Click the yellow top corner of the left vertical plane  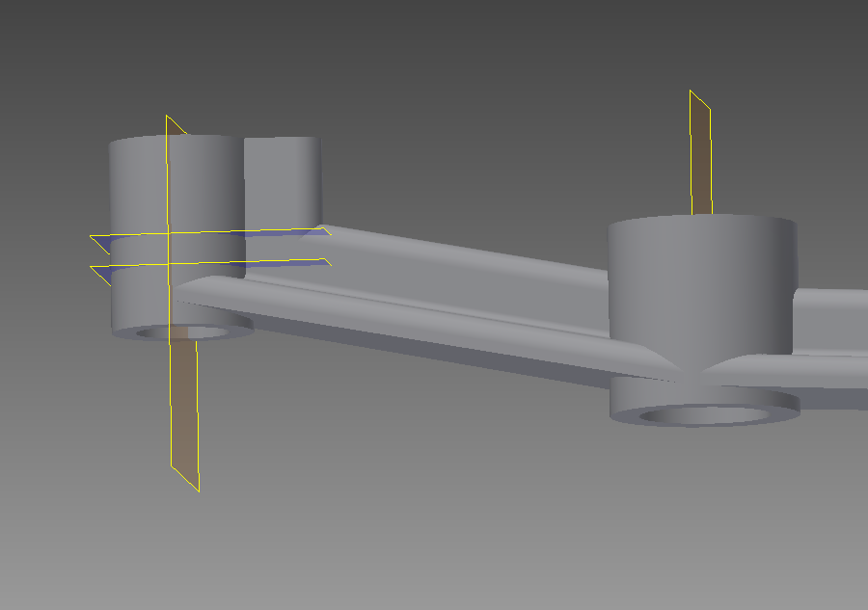[x=168, y=118]
